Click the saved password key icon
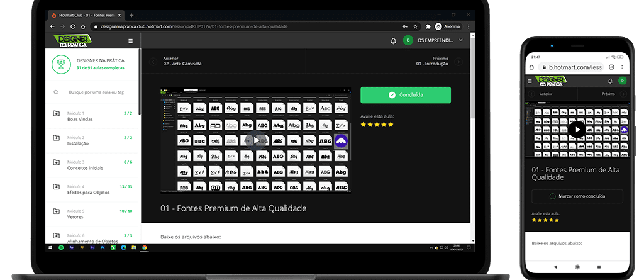This screenshot has height=280, width=644. (x=406, y=26)
